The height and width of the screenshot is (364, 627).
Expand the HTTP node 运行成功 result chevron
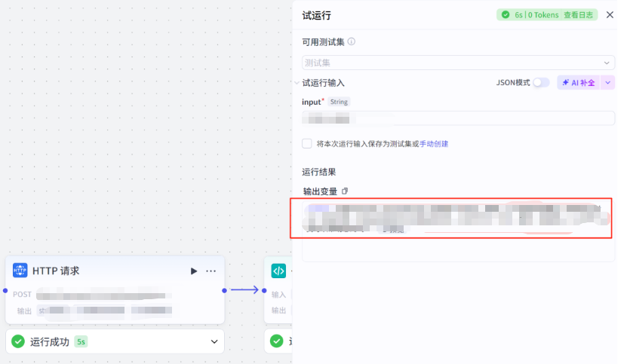(214, 341)
